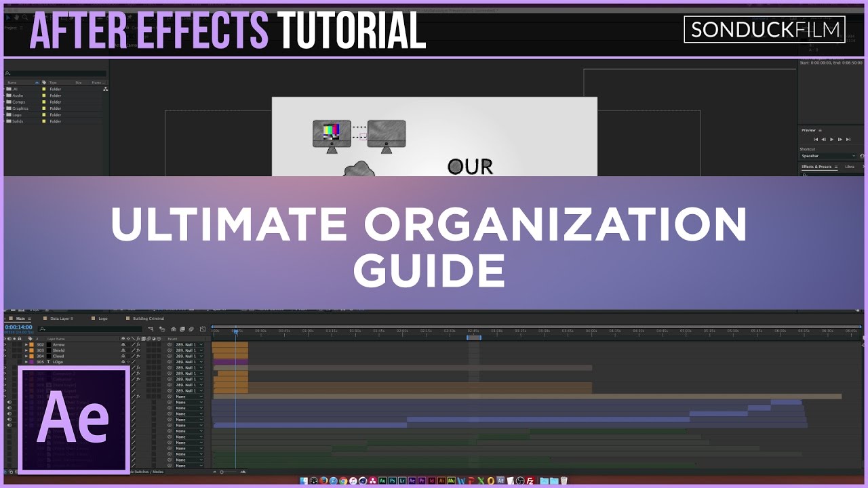The height and width of the screenshot is (488, 868).
Task: Open the Graph Editor in timeline
Action: tap(202, 329)
